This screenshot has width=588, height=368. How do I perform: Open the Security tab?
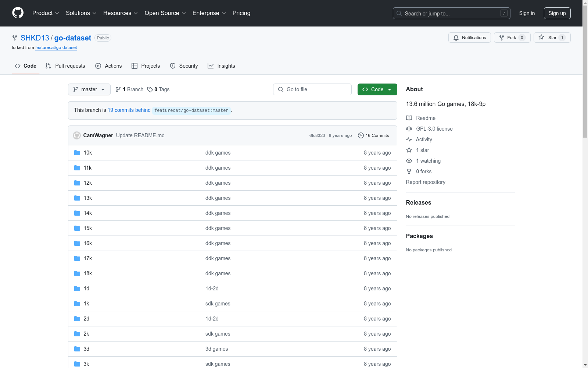pyautogui.click(x=184, y=66)
